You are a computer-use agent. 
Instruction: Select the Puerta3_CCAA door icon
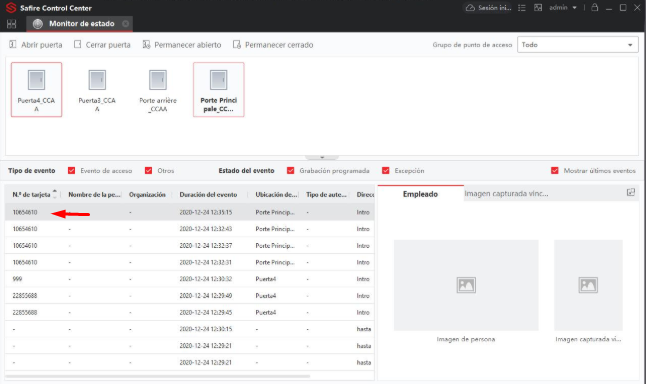[x=97, y=89]
